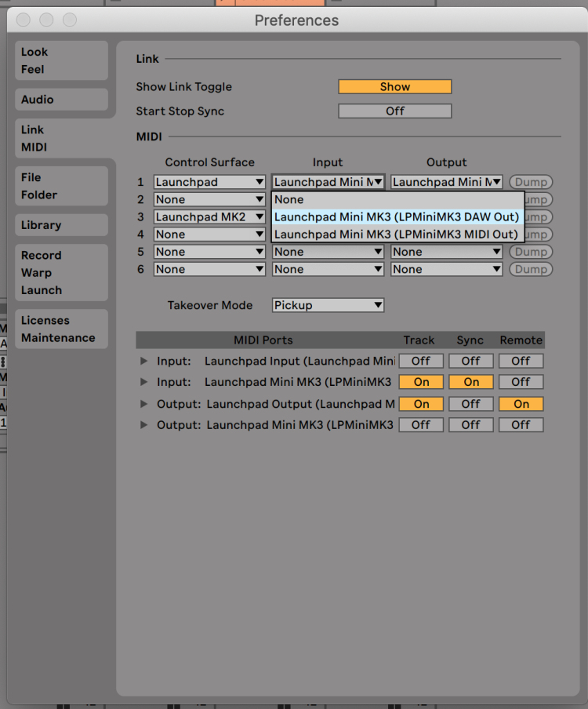Toggle Track for Launchpad Mini MK3 input
This screenshot has width=588, height=709.
421,382
